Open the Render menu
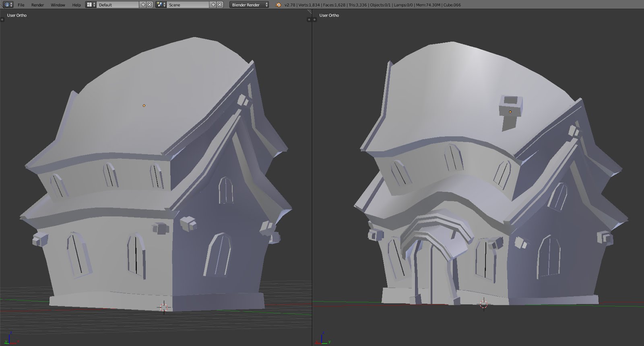 coord(37,5)
